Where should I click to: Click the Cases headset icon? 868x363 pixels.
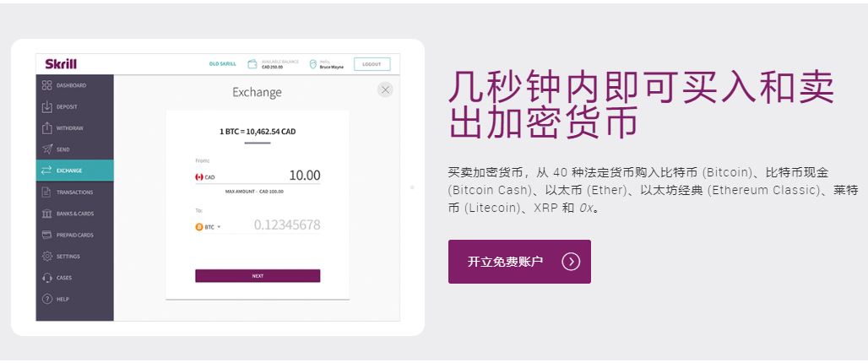point(46,278)
